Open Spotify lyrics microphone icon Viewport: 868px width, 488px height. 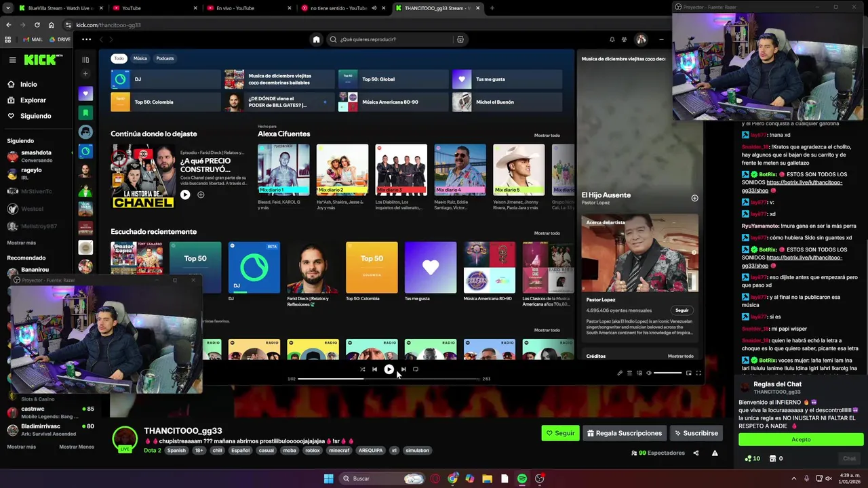(x=620, y=373)
